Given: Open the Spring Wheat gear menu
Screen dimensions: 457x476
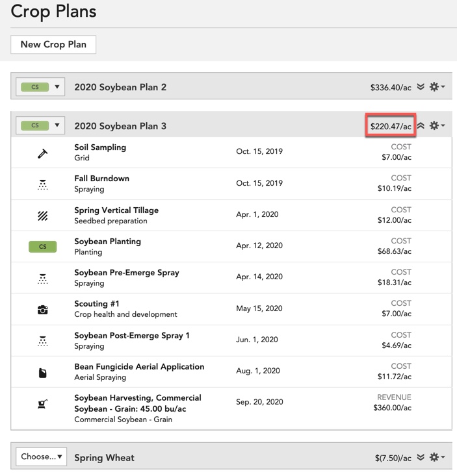Looking at the screenshot, I should [437, 457].
